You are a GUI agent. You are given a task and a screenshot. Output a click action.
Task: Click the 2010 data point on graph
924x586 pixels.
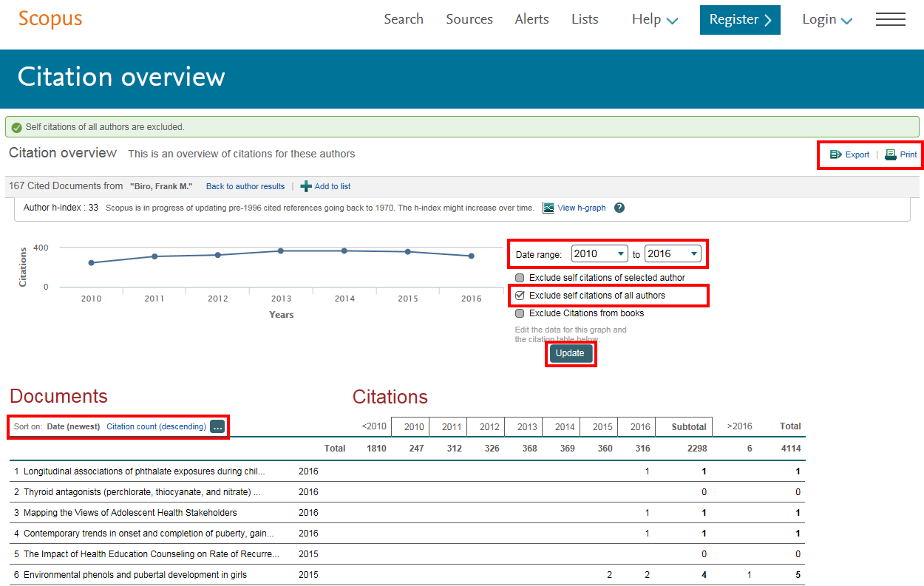click(x=91, y=262)
